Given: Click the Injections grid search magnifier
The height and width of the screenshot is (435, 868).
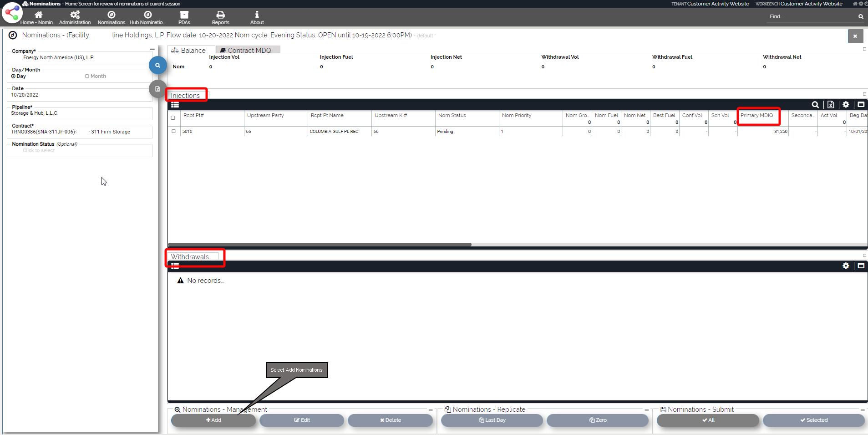Looking at the screenshot, I should point(815,105).
